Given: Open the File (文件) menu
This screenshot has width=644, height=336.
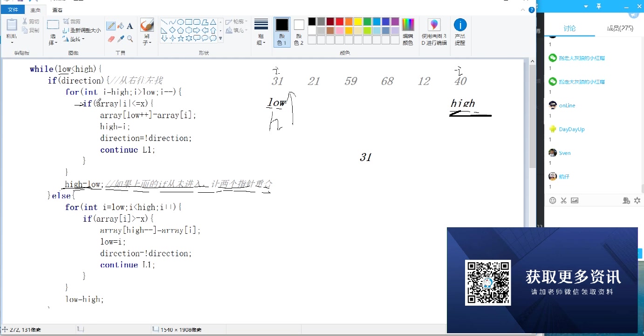Looking at the screenshot, I should (13, 10).
